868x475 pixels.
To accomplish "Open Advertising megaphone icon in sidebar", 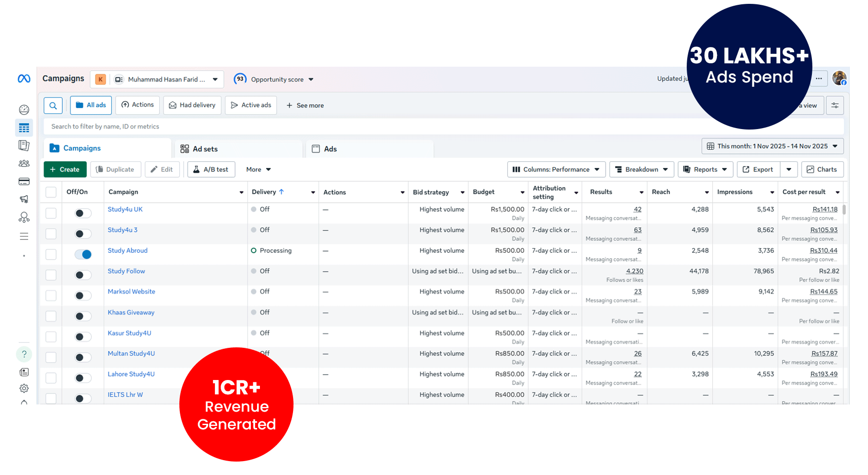I will tap(24, 199).
